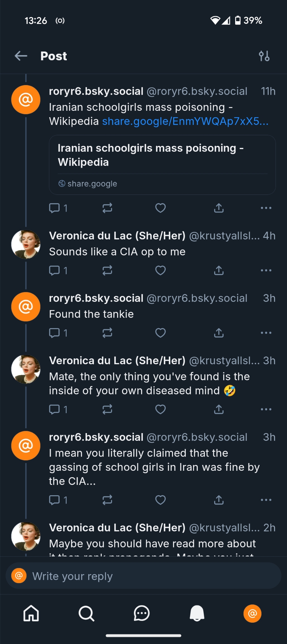Like the "Sounds like a CIA op" reply
The image size is (287, 644).
pyautogui.click(x=160, y=270)
